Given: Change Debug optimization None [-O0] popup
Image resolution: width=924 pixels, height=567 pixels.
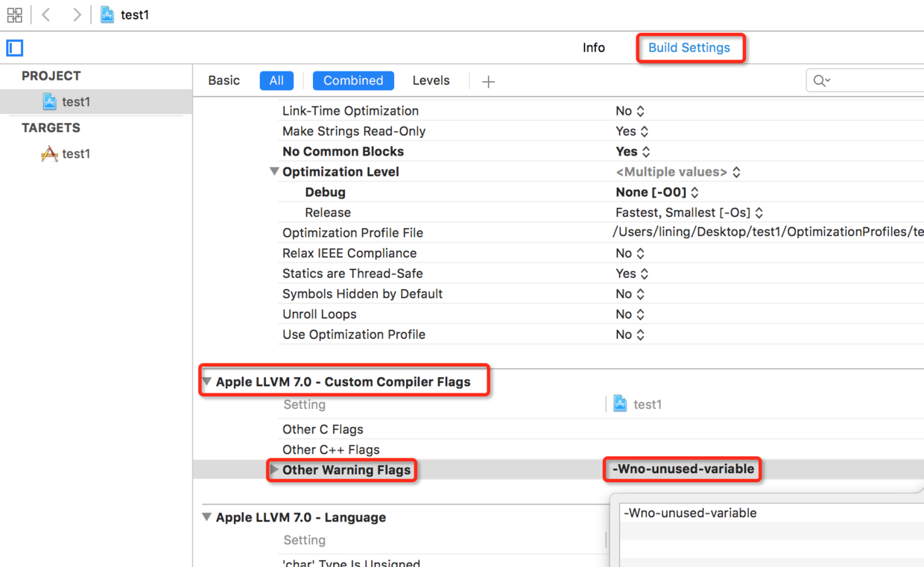Looking at the screenshot, I should point(657,192).
